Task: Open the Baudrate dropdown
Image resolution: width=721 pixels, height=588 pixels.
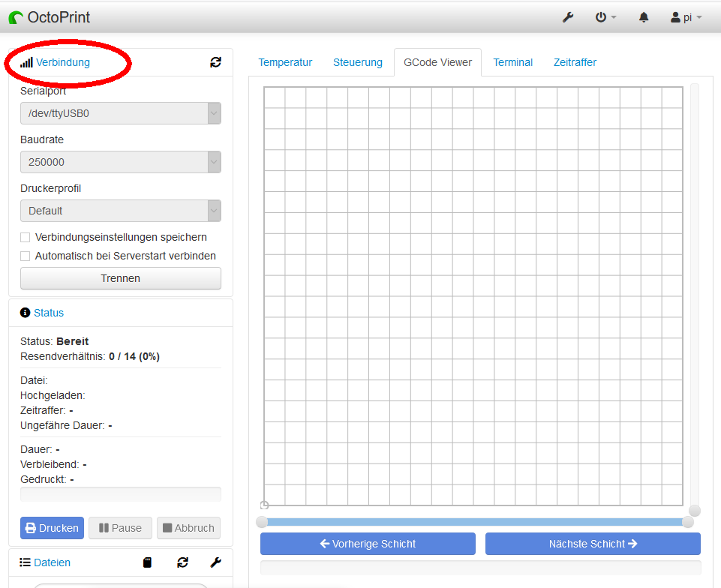Action: pos(121,162)
